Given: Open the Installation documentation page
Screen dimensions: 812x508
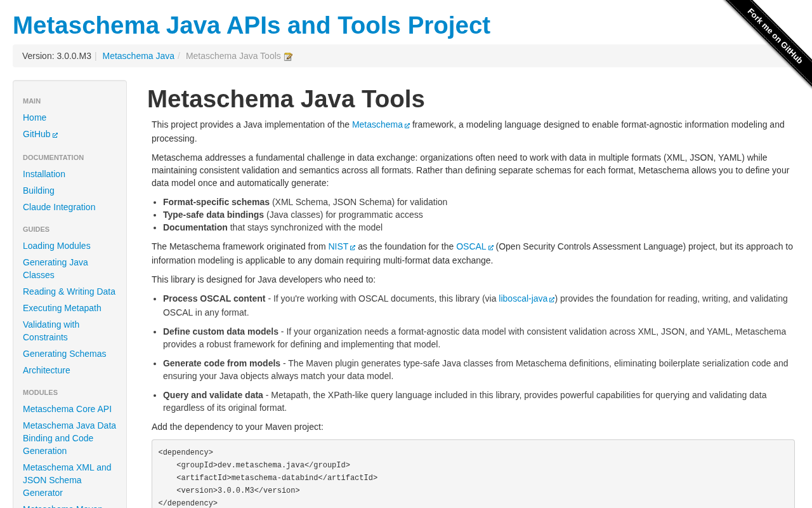Looking at the screenshot, I should tap(44, 174).
